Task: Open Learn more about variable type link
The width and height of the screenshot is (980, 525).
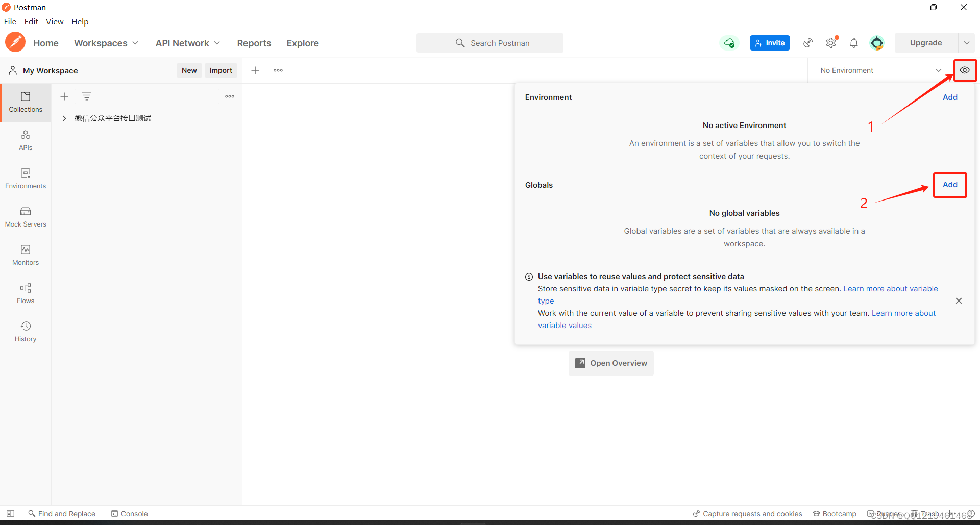Action: click(x=891, y=289)
